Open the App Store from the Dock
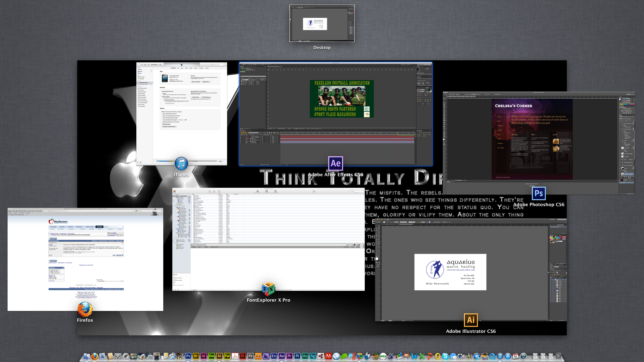The height and width of the screenshot is (362, 644). (508, 356)
